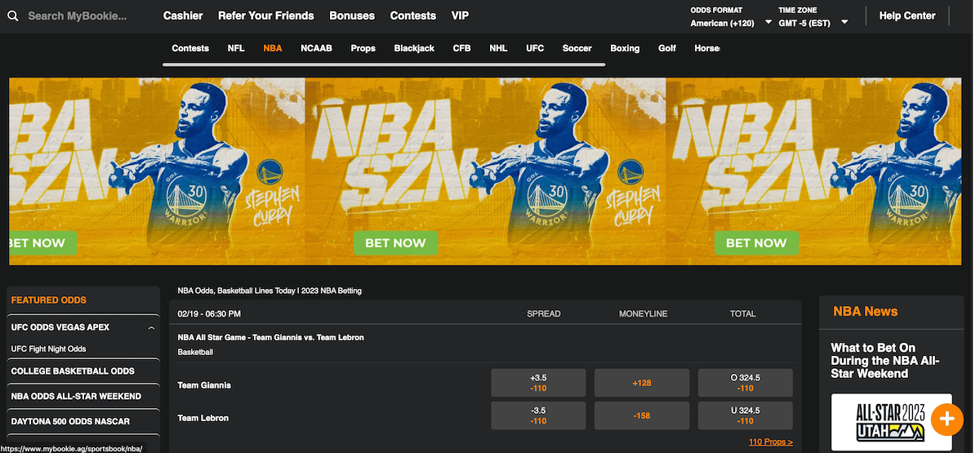Select the Contests sports tab
This screenshot has width=980, height=453.
pos(190,48)
